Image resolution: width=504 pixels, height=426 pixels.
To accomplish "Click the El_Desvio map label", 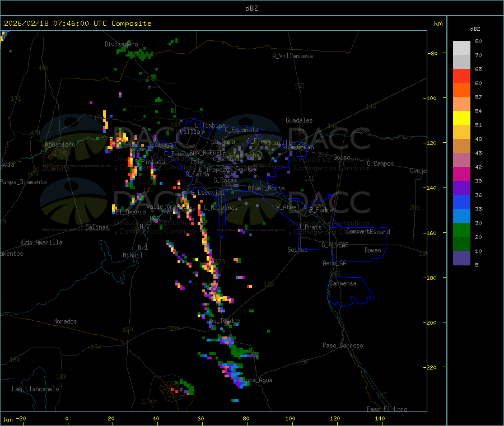I will (x=131, y=212).
